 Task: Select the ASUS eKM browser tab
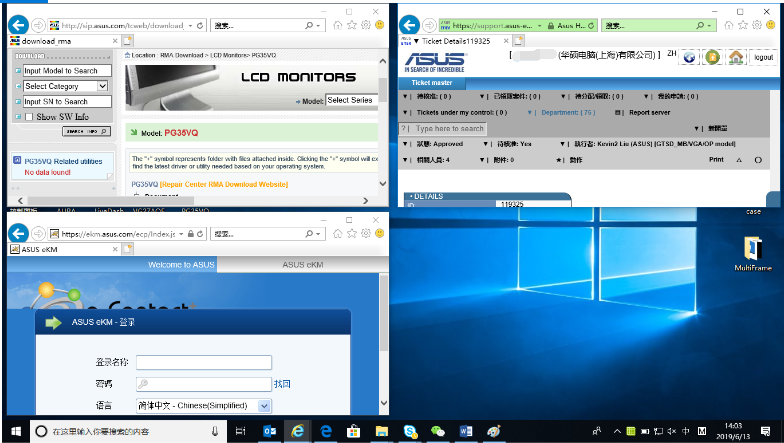[x=64, y=249]
